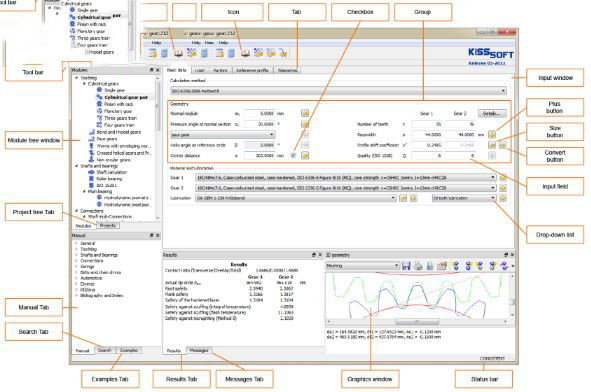Open the Gear 2 material dropdown
The height and width of the screenshot is (392, 591).
pos(345,188)
